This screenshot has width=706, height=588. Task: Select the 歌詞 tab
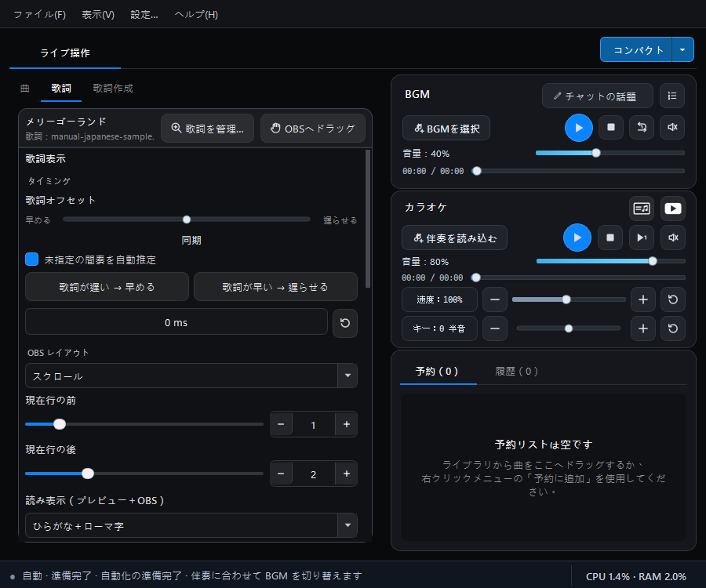pyautogui.click(x=60, y=88)
